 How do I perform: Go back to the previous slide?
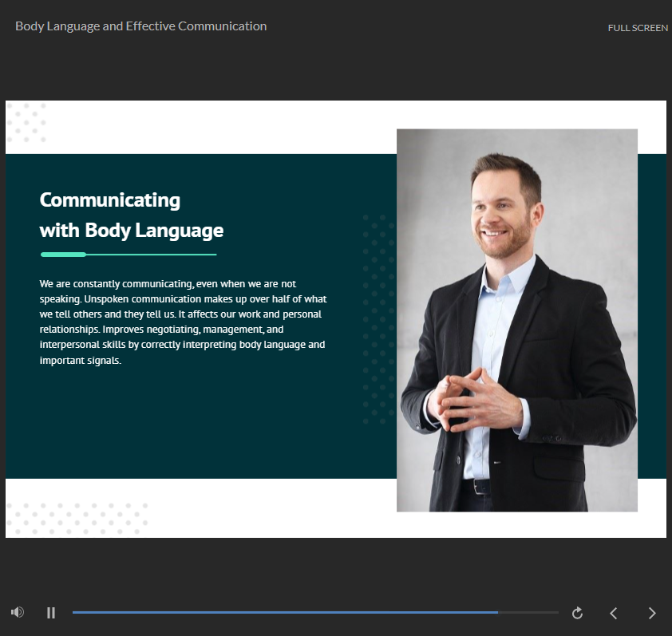pyautogui.click(x=613, y=613)
